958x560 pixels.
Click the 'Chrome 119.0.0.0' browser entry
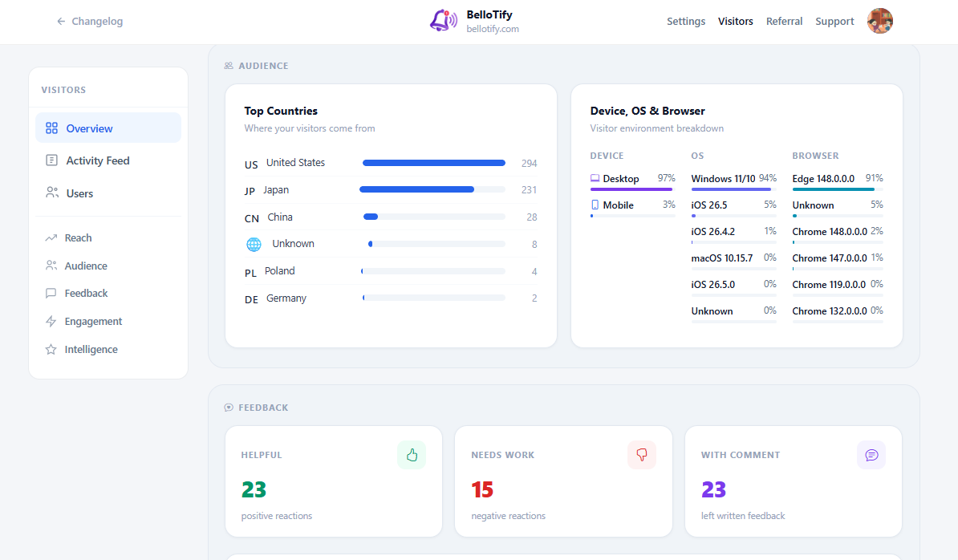(x=830, y=285)
